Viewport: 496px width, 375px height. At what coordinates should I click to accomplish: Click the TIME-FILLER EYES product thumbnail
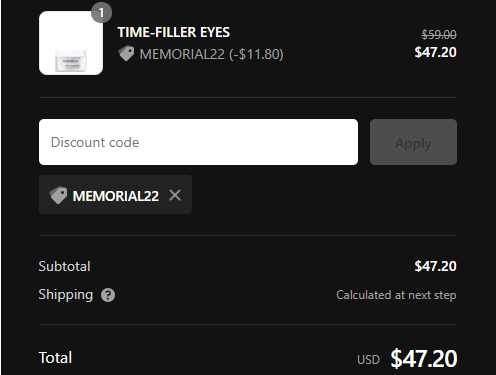(71, 43)
